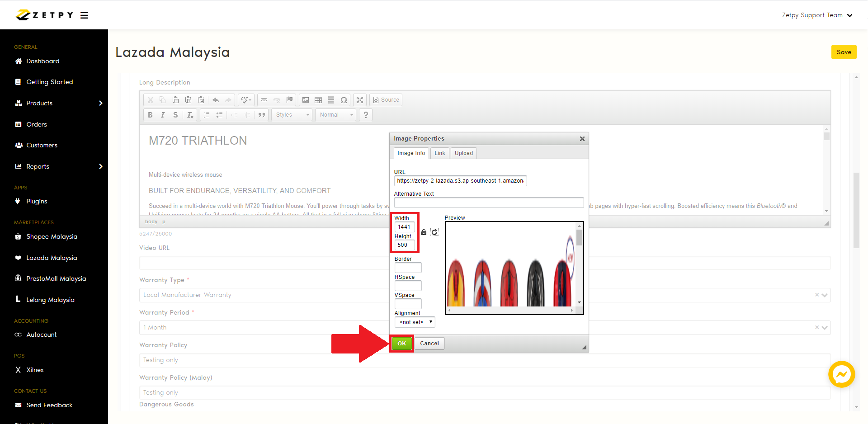The height and width of the screenshot is (424, 868).
Task: Toggle the Lock Ratio padlock
Action: coord(424,232)
